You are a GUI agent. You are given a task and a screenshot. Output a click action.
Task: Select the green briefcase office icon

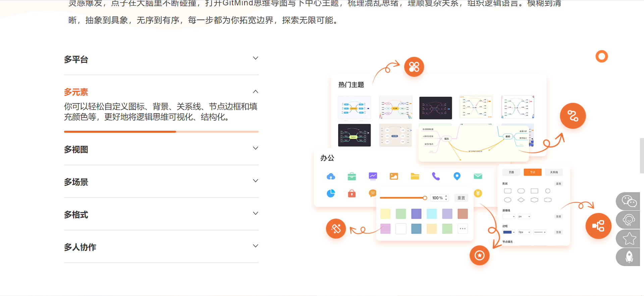352,176
